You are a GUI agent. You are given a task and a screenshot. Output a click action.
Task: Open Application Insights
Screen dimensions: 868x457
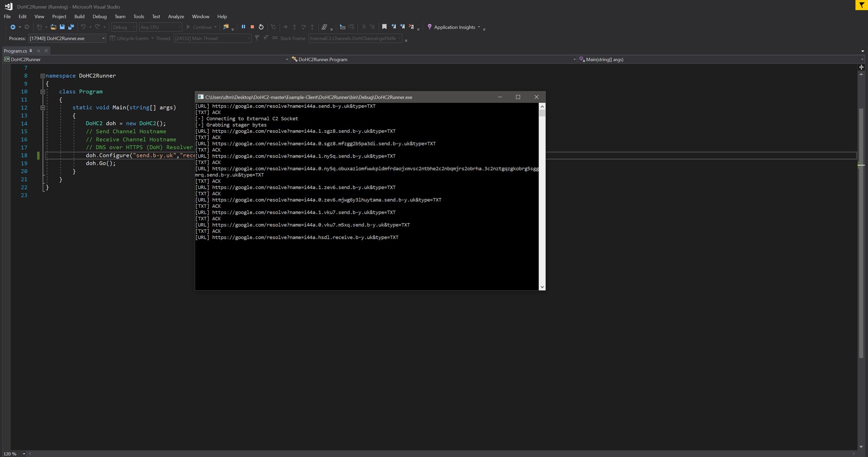point(454,27)
